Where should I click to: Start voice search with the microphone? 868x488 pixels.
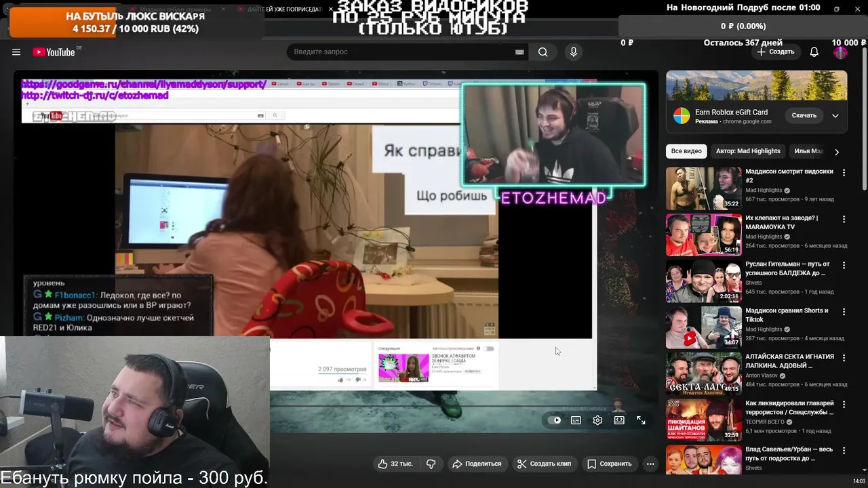click(x=574, y=52)
